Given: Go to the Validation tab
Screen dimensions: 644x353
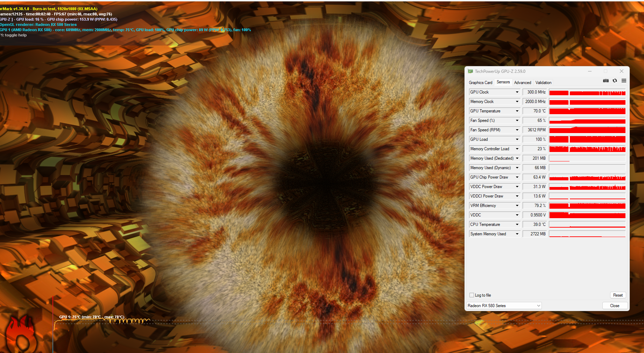Looking at the screenshot, I should [543, 83].
